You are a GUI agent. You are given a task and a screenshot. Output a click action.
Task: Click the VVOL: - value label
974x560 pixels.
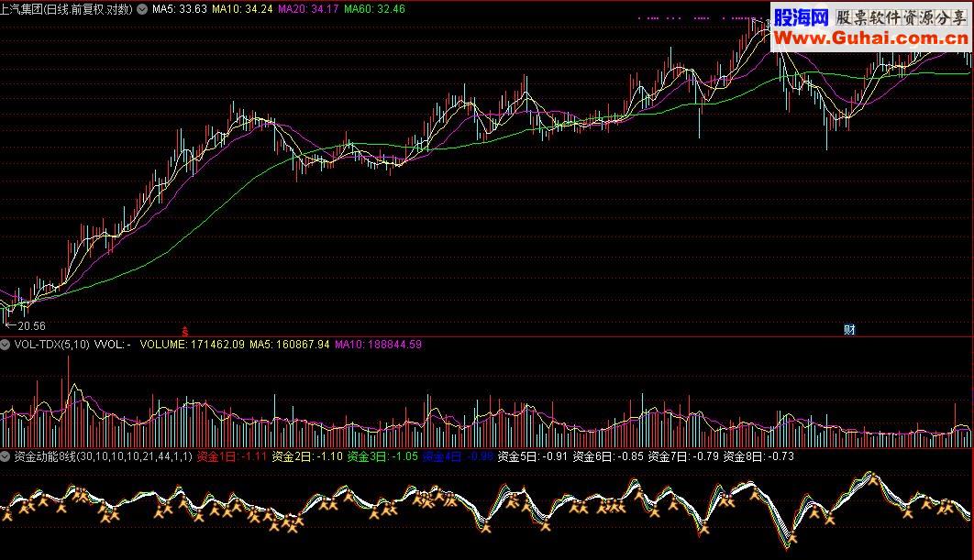(x=113, y=345)
